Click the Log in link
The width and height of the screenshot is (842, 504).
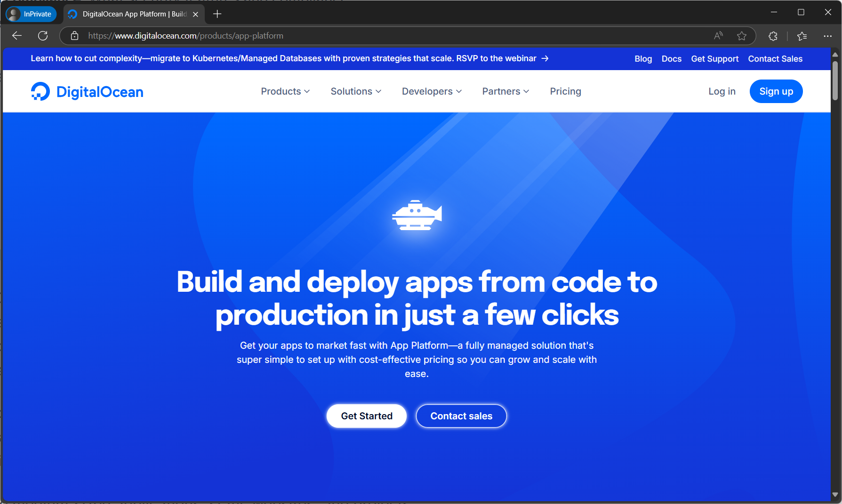[x=722, y=91]
